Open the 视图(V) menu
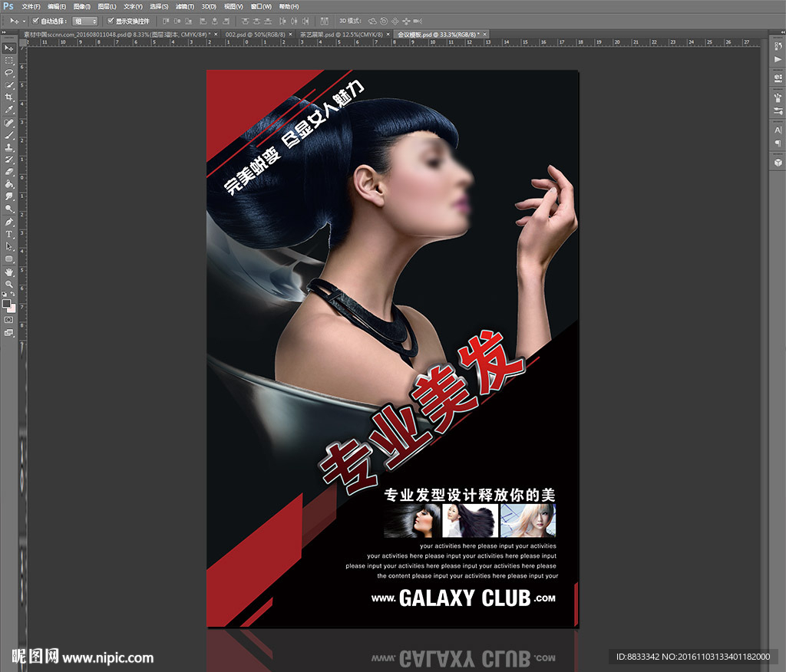The width and height of the screenshot is (786, 672). [x=233, y=6]
